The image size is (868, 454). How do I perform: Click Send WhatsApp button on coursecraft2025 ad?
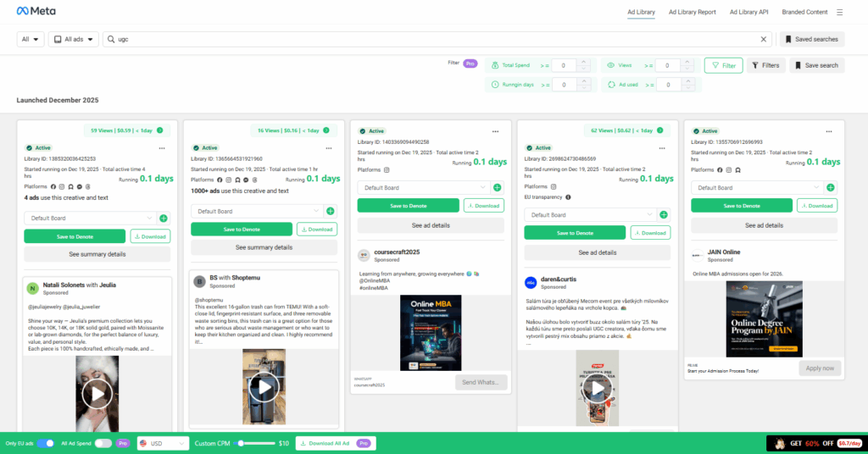pos(481,382)
